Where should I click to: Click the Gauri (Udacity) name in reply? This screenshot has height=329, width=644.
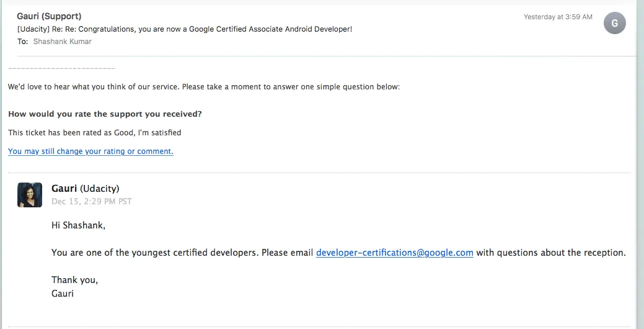coord(86,188)
